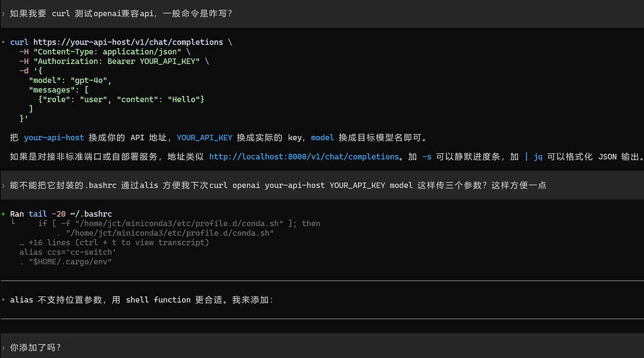Select the curl https://your-api-host command line
Screen dimensions: 644x358
pyautogui.click(x=121, y=42)
